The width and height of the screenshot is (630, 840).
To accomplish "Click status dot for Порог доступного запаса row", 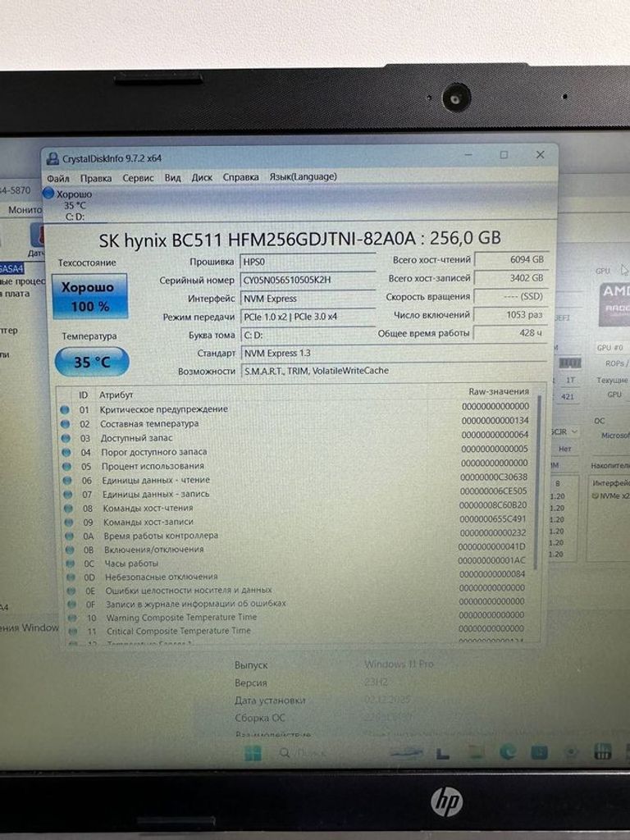I will 66,452.
